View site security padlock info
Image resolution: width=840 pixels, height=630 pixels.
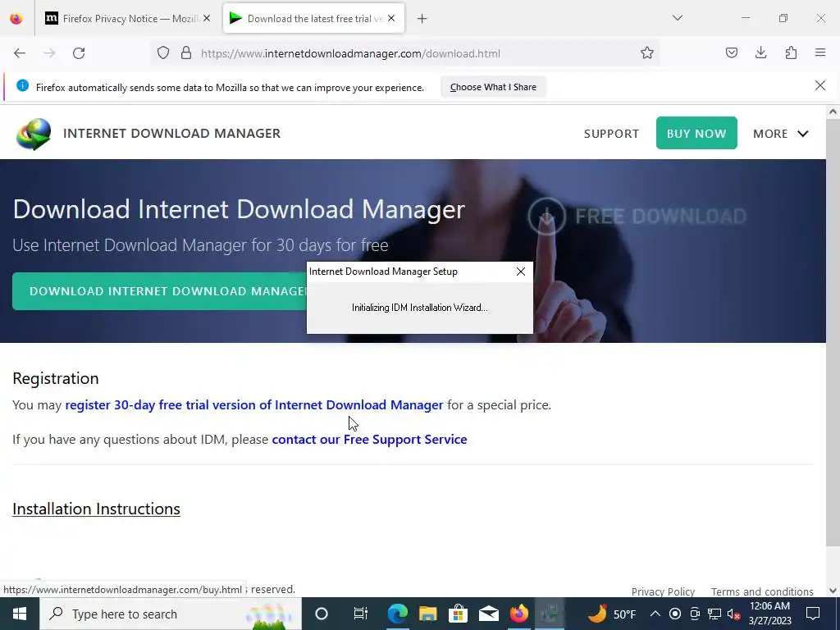tap(186, 53)
